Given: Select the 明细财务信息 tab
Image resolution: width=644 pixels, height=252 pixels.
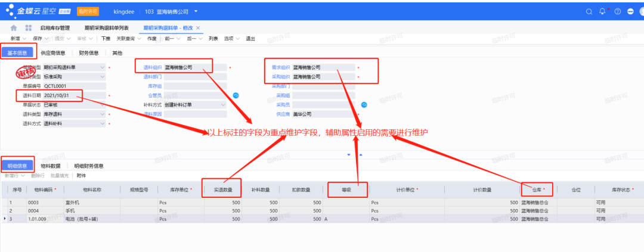Looking at the screenshot, I should pyautogui.click(x=89, y=166).
